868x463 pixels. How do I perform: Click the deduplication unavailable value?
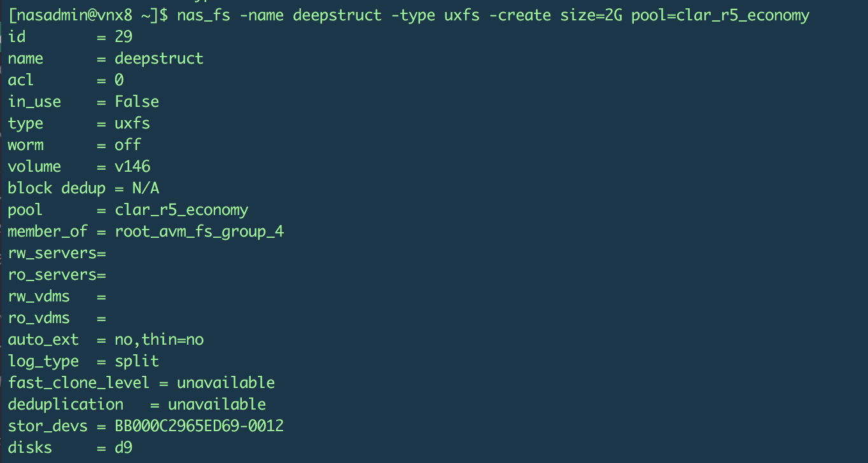point(216,404)
